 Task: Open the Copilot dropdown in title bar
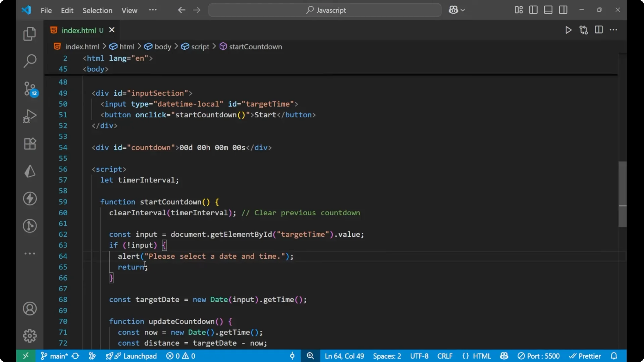pos(457,10)
